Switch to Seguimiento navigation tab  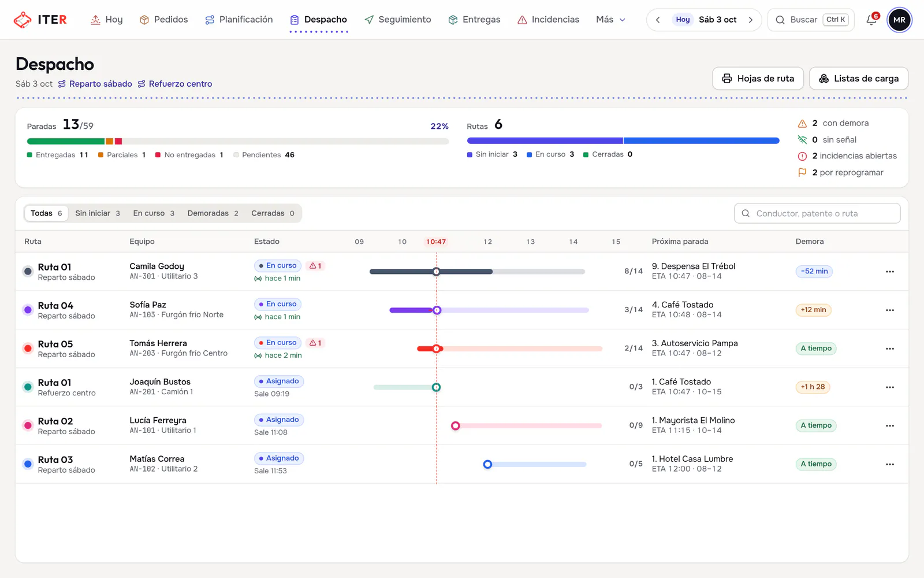pyautogui.click(x=398, y=20)
